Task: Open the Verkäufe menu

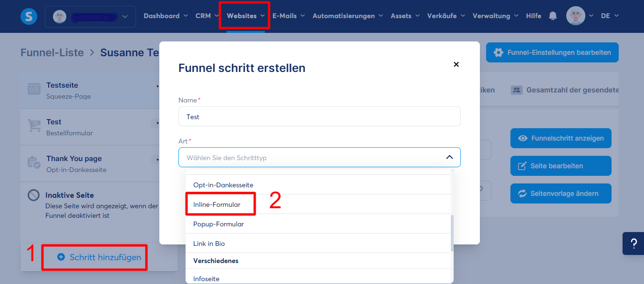Action: tap(446, 16)
